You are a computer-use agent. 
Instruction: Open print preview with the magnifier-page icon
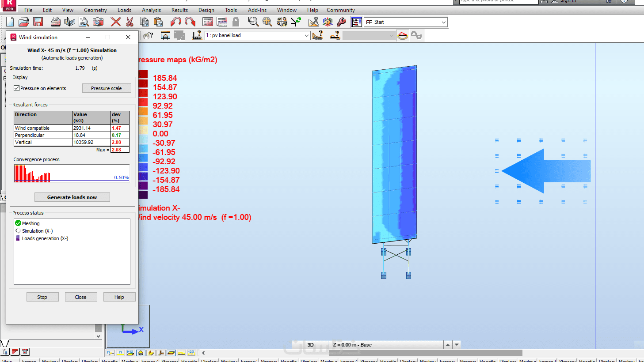[x=84, y=22]
